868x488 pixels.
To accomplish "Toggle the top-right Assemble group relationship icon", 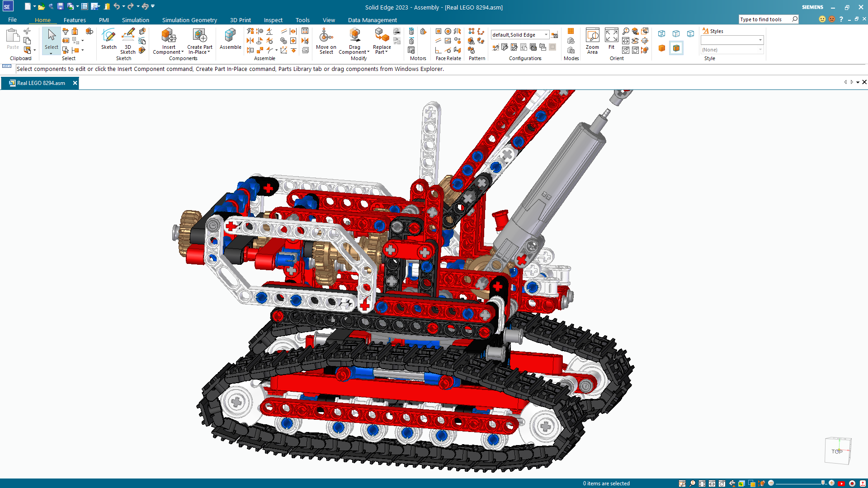I will pos(305,31).
